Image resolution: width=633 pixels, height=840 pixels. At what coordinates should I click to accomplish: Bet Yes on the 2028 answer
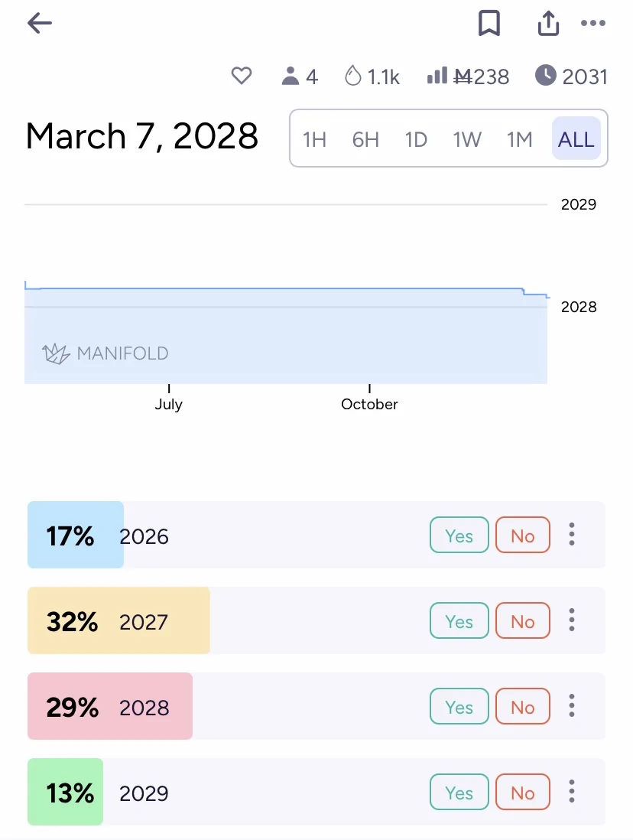pos(459,707)
